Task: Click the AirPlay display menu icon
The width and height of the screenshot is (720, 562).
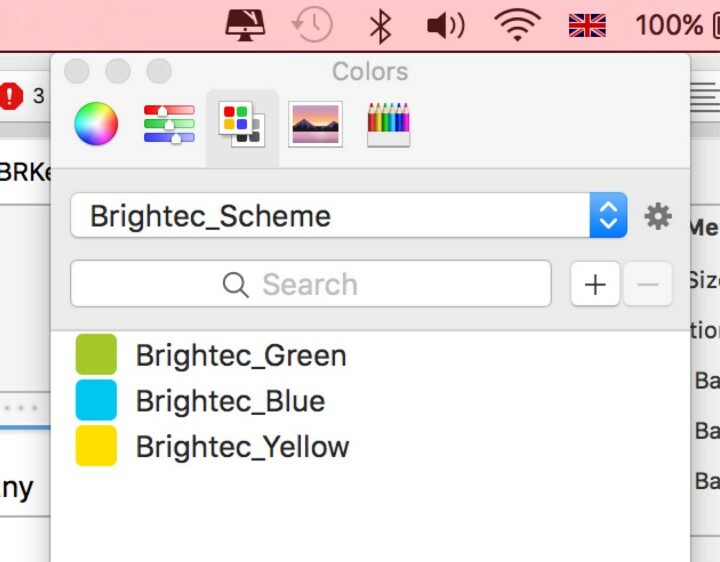Action: coord(245,25)
